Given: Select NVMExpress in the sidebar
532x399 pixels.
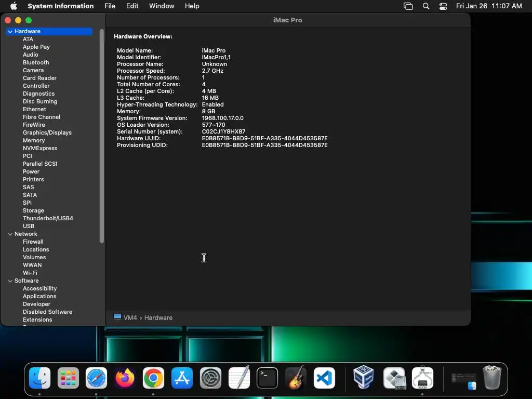Looking at the screenshot, I should point(40,148).
